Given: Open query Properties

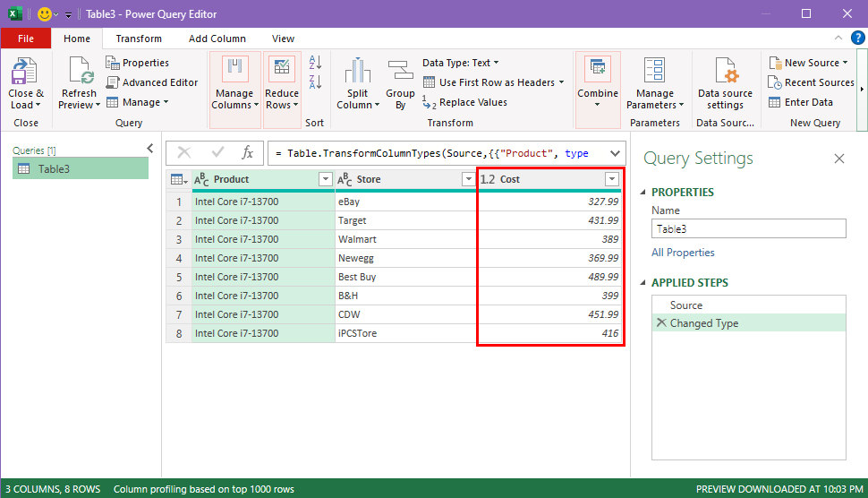Looking at the screenshot, I should point(137,63).
